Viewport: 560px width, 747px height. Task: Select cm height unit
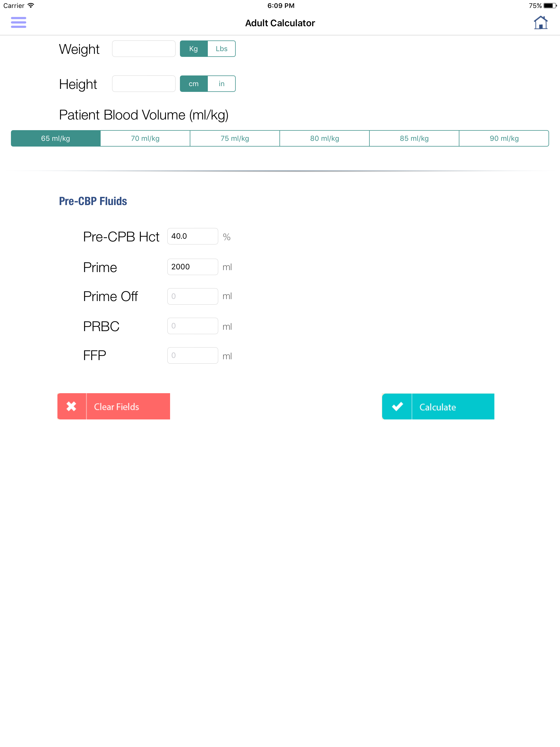pos(194,84)
